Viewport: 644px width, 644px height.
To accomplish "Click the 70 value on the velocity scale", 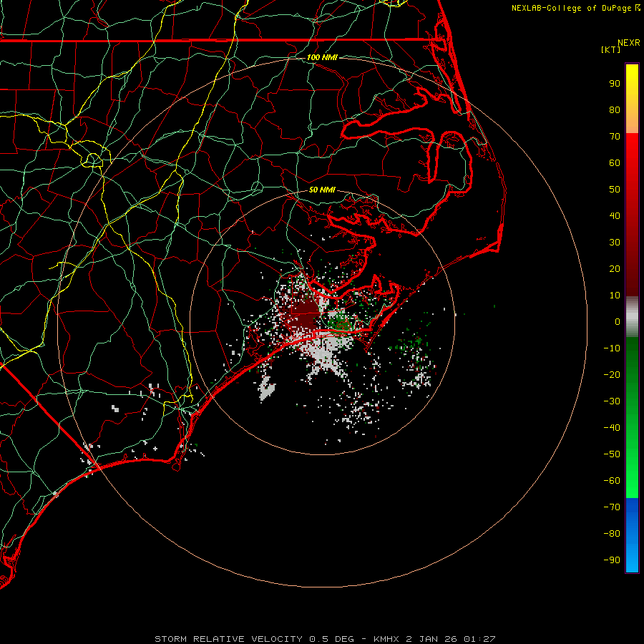I will [615, 137].
